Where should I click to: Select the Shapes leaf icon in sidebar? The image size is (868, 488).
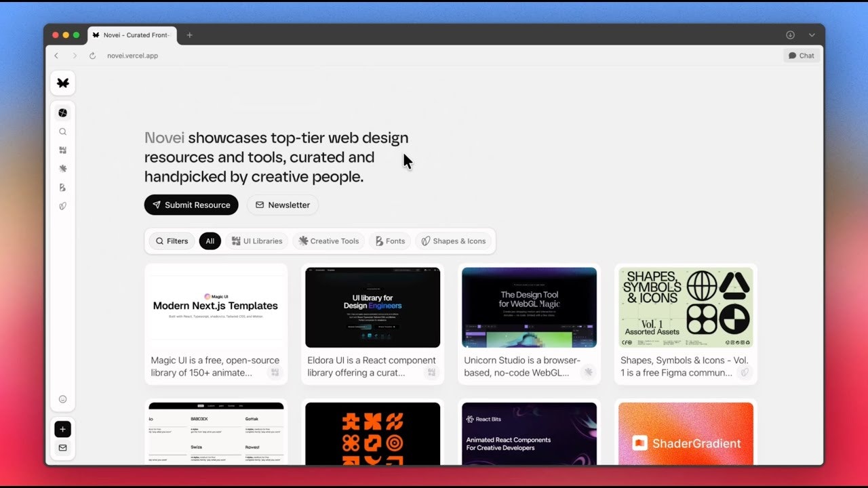(63, 205)
